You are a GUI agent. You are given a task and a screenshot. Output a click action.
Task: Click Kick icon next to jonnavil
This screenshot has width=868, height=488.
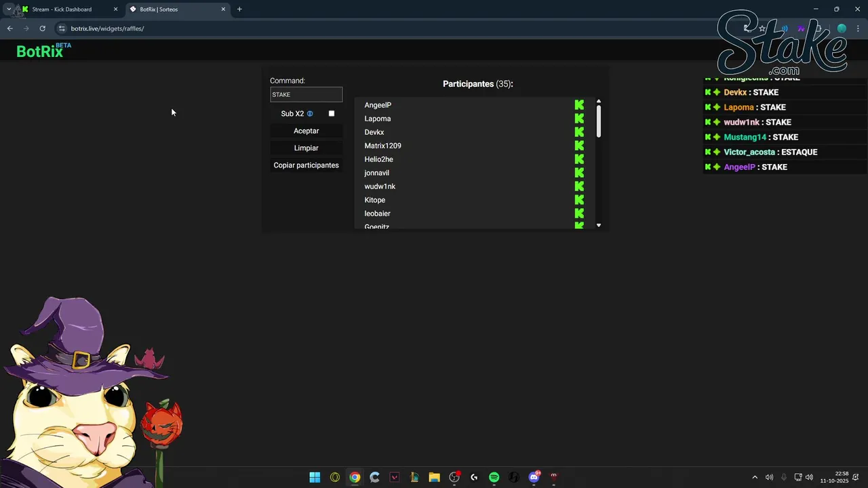tap(579, 173)
